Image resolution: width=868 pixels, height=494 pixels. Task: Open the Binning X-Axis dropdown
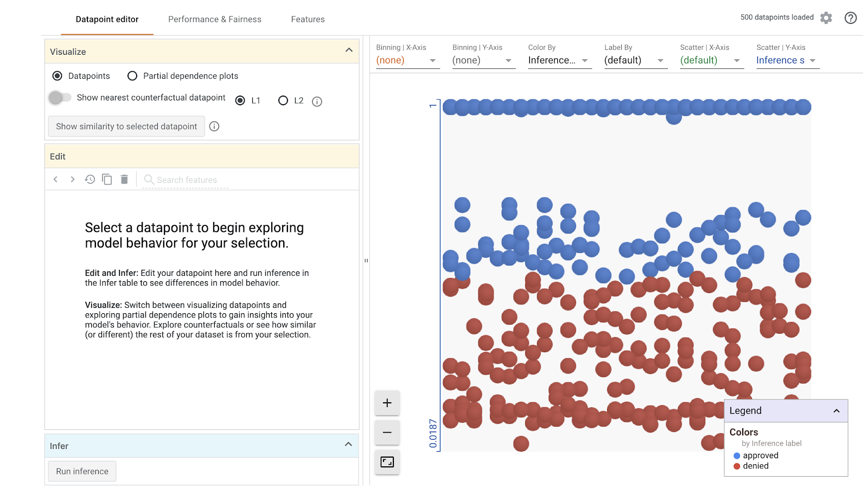pyautogui.click(x=407, y=60)
